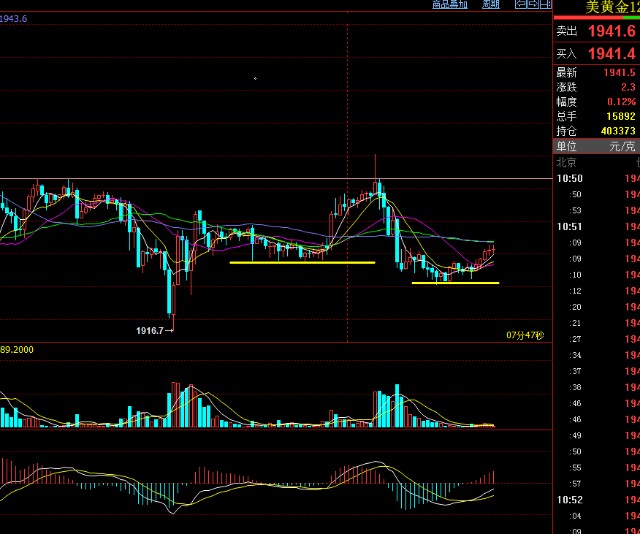The image size is (640, 534).
Task: Open the 商品叠加 overlay link
Action: click(x=450, y=5)
